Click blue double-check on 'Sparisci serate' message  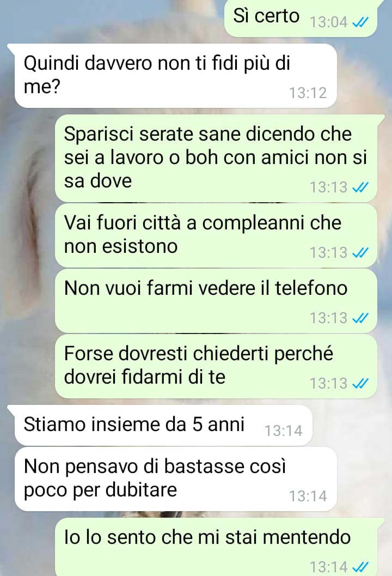point(360,187)
